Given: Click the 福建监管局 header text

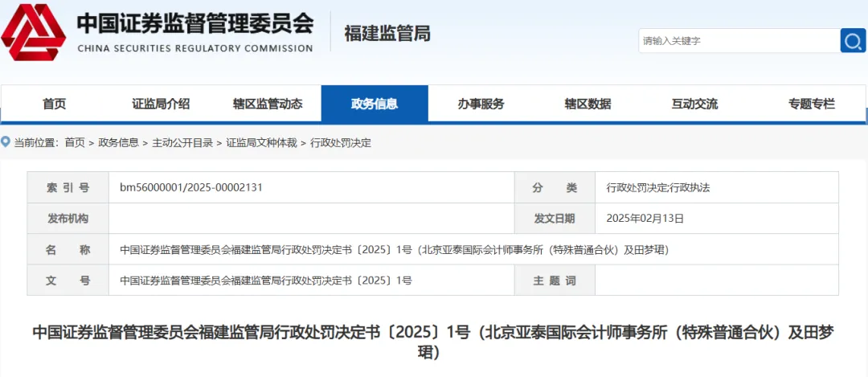Looking at the screenshot, I should pyautogui.click(x=387, y=34).
